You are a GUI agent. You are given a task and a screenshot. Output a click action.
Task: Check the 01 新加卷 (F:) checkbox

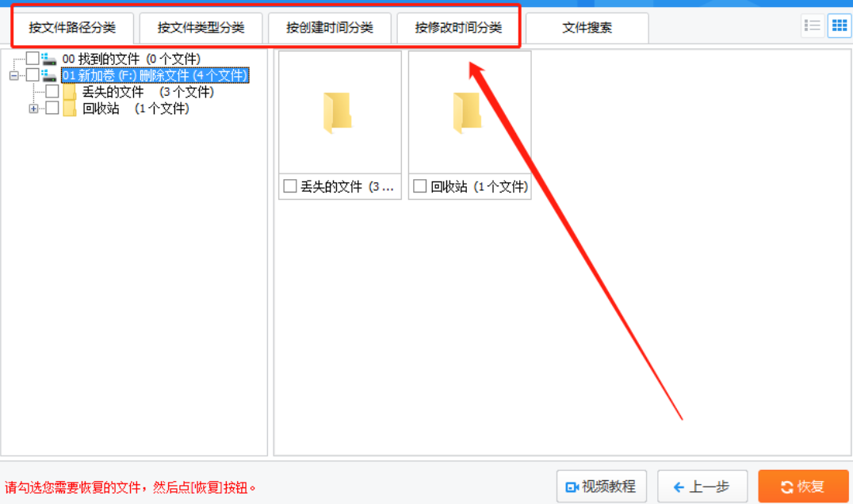click(33, 74)
